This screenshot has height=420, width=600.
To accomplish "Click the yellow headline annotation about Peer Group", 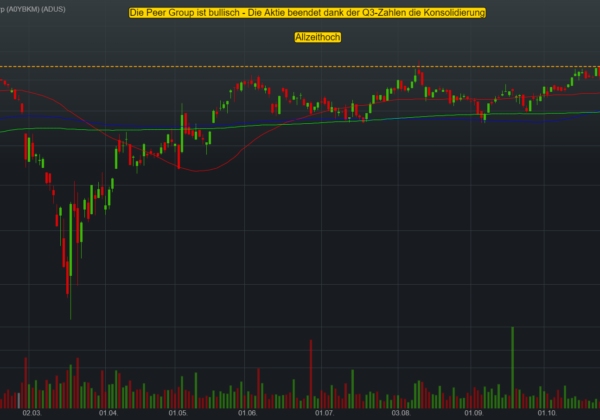I will 307,13.
